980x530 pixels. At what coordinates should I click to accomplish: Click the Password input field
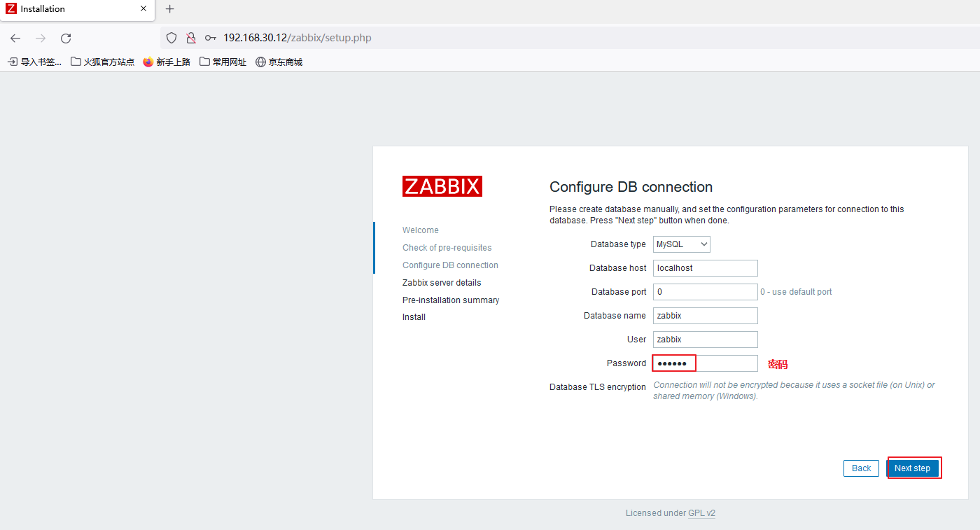pos(706,363)
